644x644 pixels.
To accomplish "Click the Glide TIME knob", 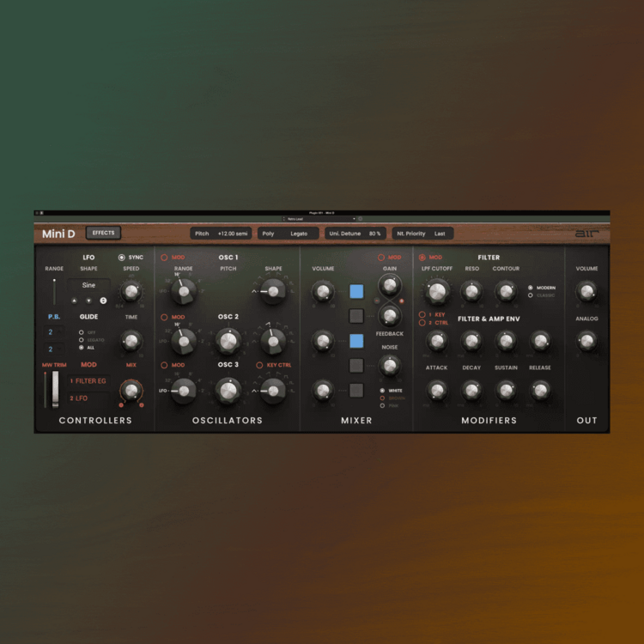I will click(x=131, y=341).
